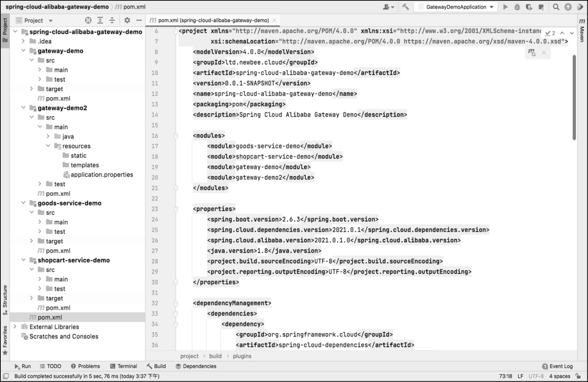Image resolution: width=588 pixels, height=382 pixels.
Task: Click spring-cloud-alibaba-gateway-demo in navigation bar
Action: pos(57,7)
